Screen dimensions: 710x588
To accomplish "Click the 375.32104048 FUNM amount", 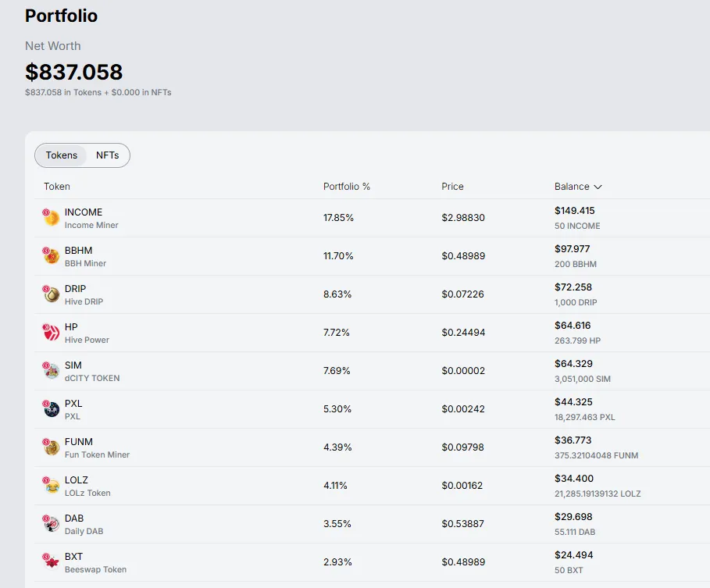I will (596, 455).
